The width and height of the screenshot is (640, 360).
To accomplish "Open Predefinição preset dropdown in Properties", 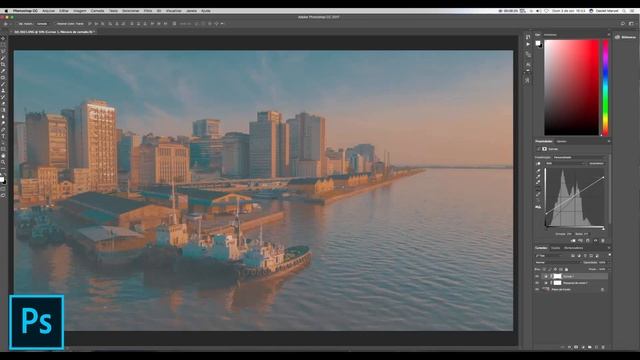I will tap(580, 157).
